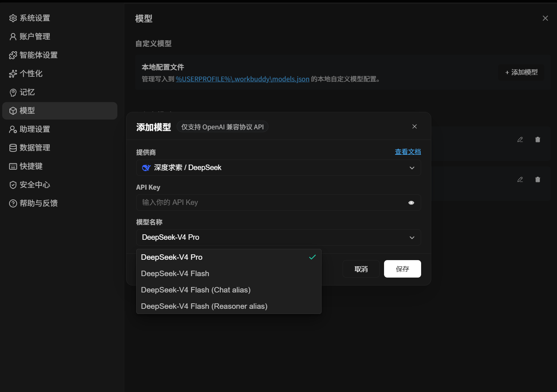Click the 个性化 sparkle icon
The height and width of the screenshot is (392, 557).
(13, 74)
